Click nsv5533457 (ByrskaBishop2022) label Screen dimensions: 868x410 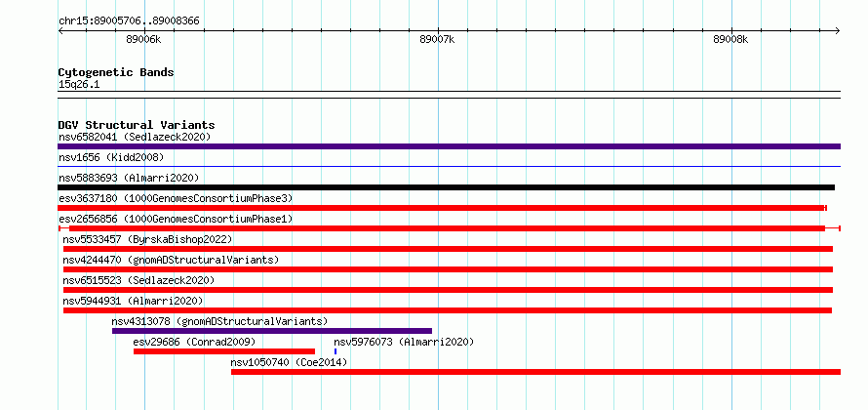(x=147, y=239)
